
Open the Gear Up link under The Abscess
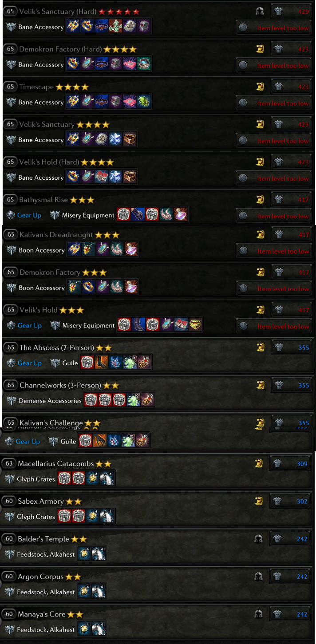[29, 363]
